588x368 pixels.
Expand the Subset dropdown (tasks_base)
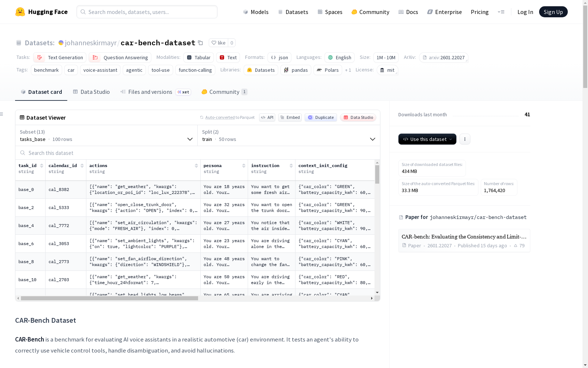point(107,135)
